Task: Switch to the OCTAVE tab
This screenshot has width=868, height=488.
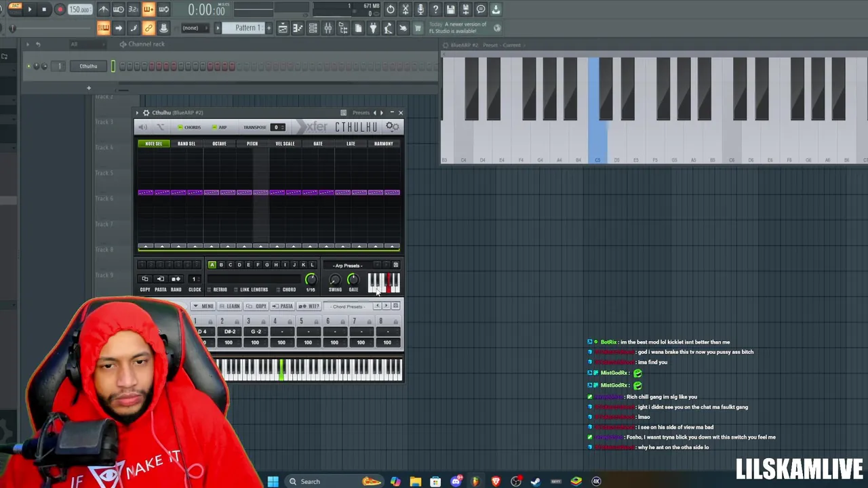Action: coord(219,144)
